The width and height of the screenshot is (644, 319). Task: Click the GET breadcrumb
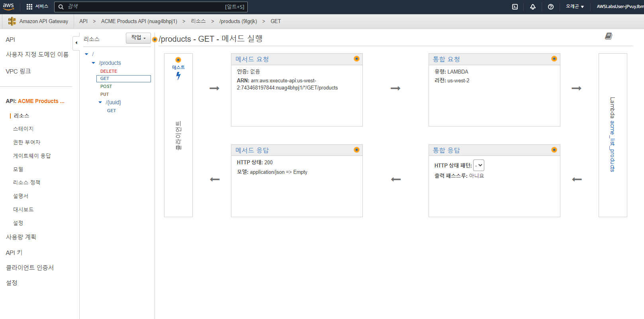276,21
